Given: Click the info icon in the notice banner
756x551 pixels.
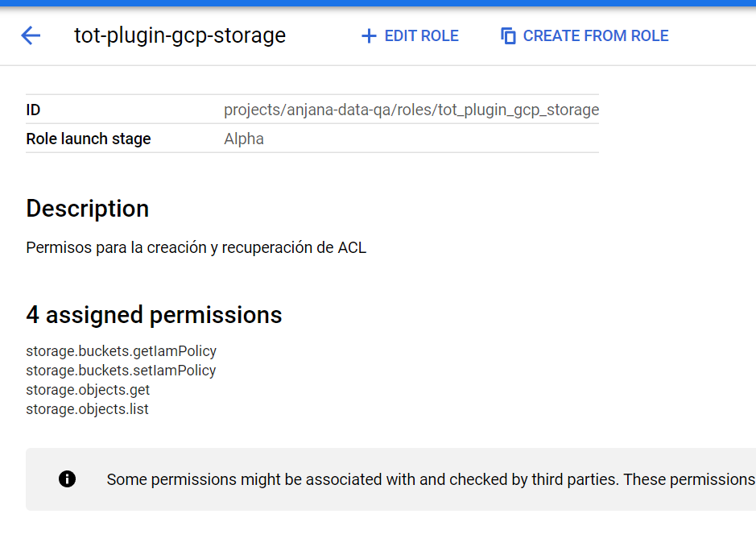Looking at the screenshot, I should point(68,479).
